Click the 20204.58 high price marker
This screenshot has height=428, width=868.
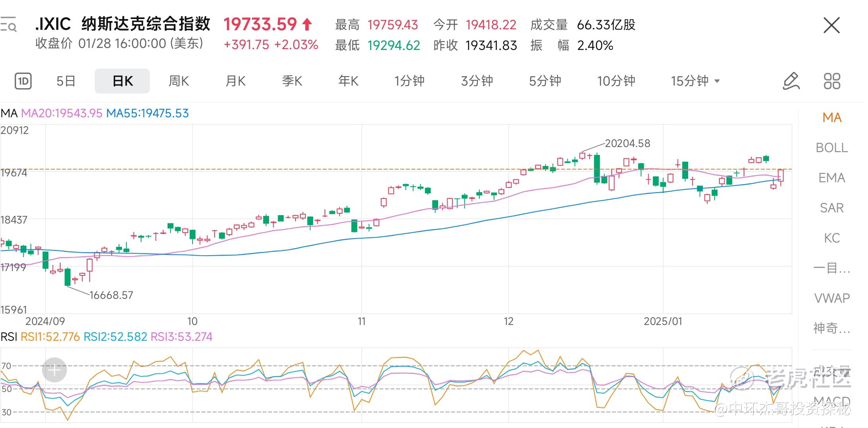[628, 143]
